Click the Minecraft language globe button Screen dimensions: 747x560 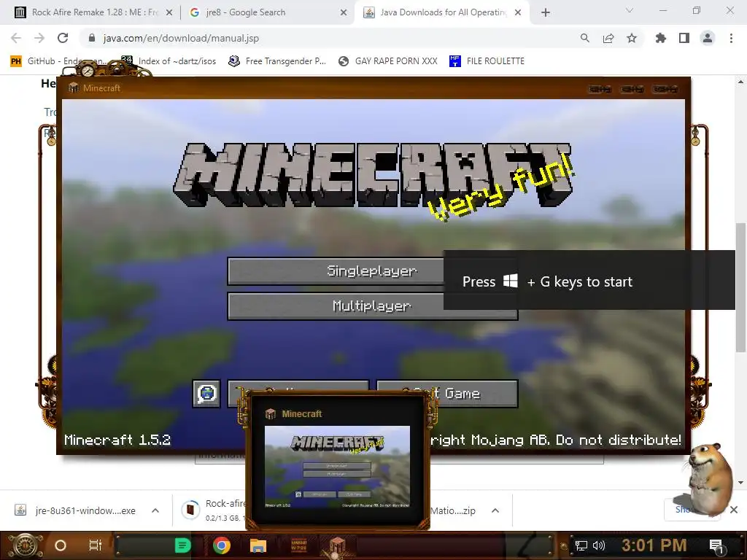(206, 394)
